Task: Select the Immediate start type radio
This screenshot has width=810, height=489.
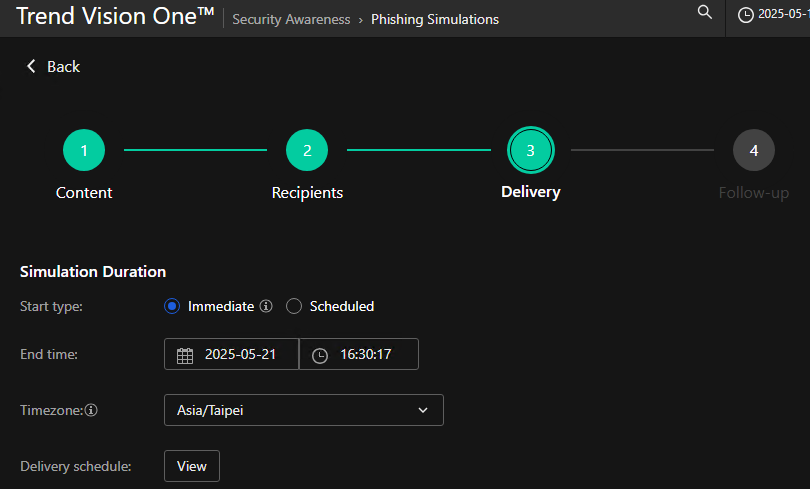Action: tap(172, 307)
